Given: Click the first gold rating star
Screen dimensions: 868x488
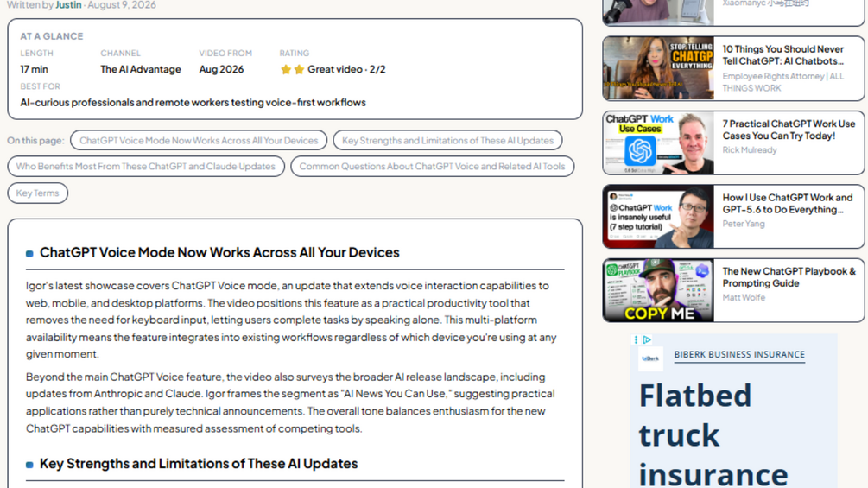Looking at the screenshot, I should [x=286, y=70].
